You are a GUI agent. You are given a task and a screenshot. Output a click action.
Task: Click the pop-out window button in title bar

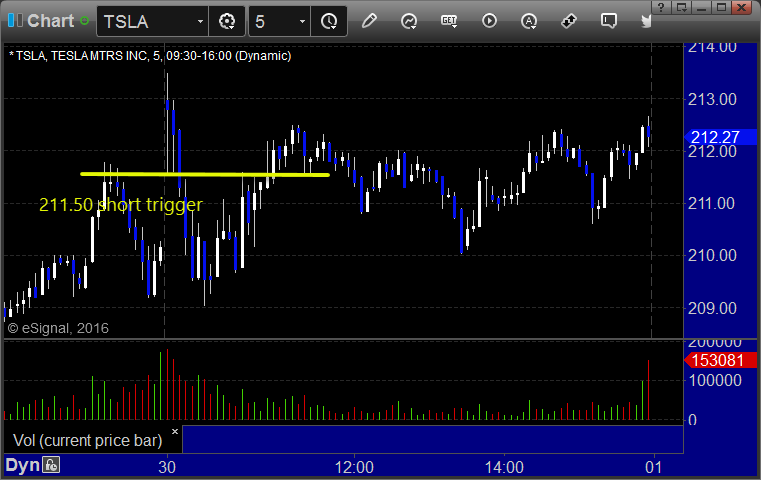[x=681, y=7]
